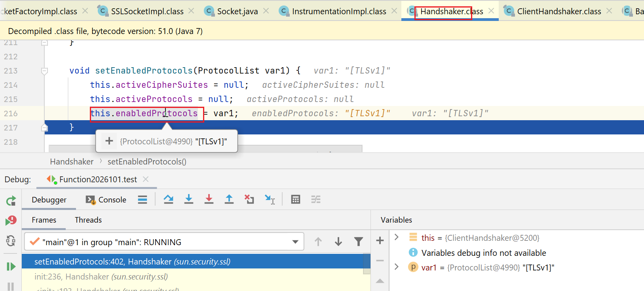
Task: Open the Console tab in debugger
Action: (x=106, y=200)
